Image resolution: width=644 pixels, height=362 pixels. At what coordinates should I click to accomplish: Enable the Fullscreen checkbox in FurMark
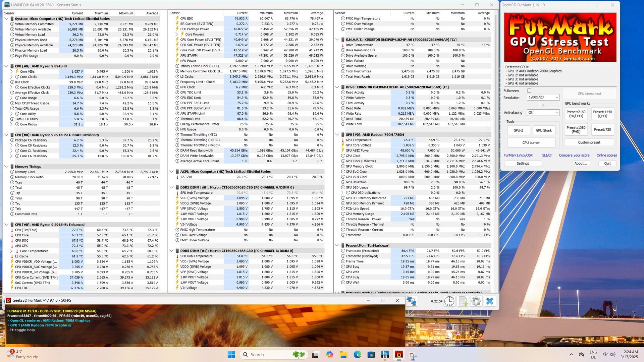tap(529, 90)
